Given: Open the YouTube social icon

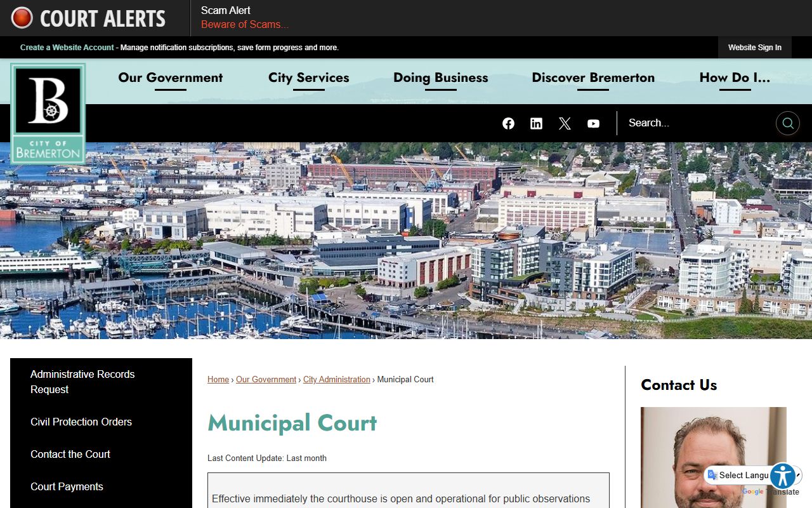Looking at the screenshot, I should click(x=593, y=123).
